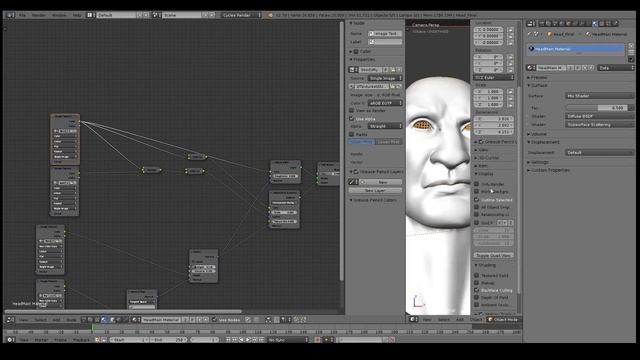Open the World tab in Properties editor
This screenshot has width=640, height=360.
click(562, 24)
